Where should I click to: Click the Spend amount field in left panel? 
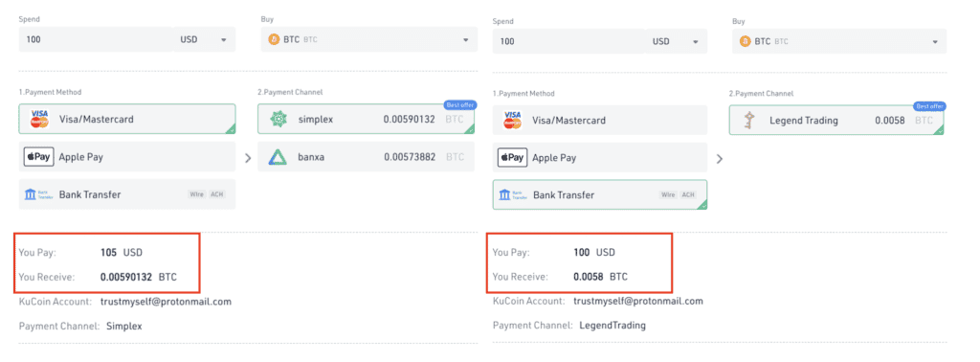[x=96, y=39]
